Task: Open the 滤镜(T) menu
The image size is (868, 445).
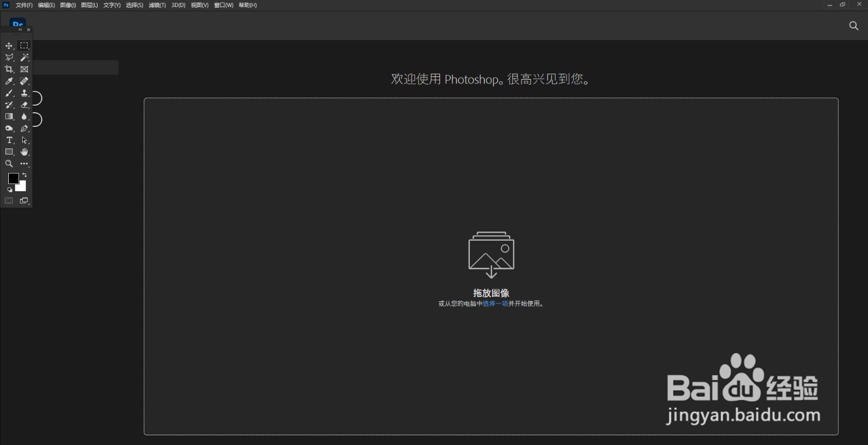Action: tap(157, 5)
